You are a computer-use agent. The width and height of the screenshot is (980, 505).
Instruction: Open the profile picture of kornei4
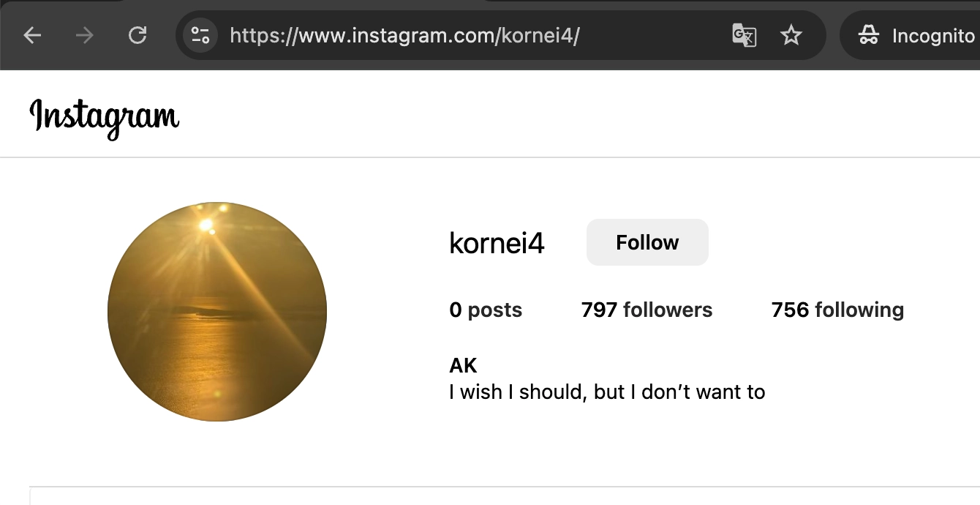217,310
